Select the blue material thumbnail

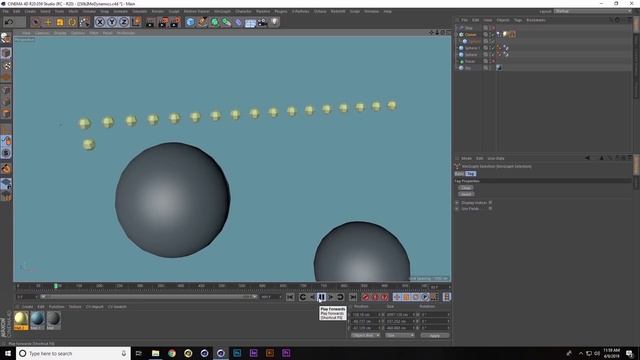tap(37, 320)
